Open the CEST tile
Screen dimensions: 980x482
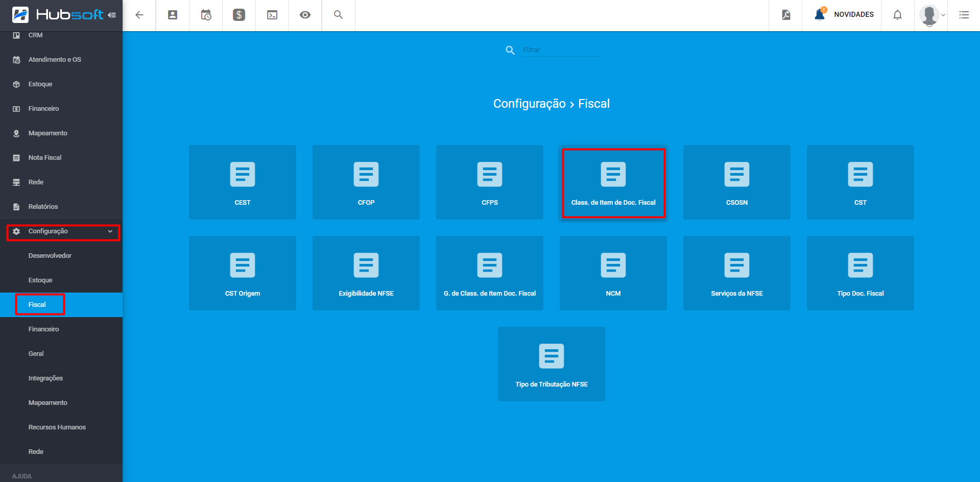point(243,182)
